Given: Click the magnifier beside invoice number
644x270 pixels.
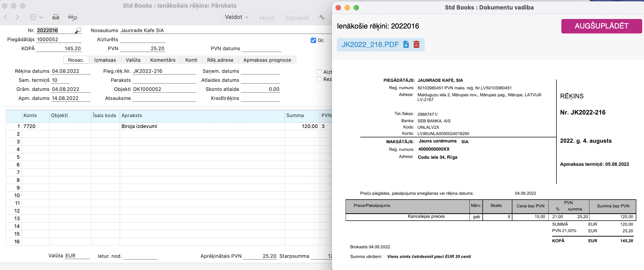Looking at the screenshot, I should coord(78,30).
